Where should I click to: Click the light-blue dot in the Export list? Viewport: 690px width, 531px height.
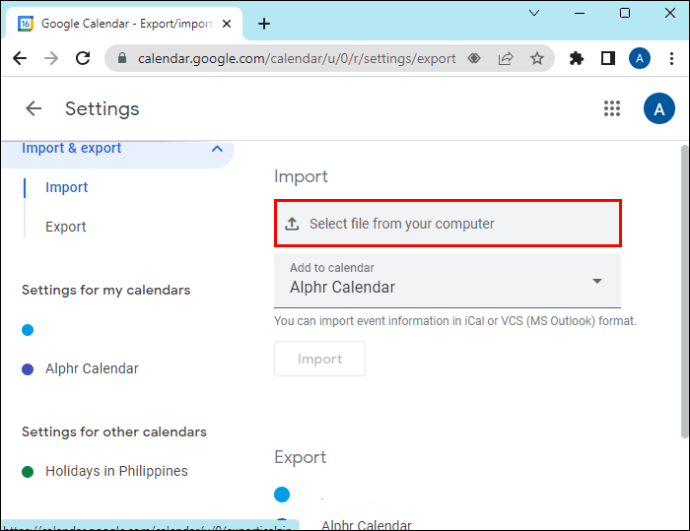(282, 494)
